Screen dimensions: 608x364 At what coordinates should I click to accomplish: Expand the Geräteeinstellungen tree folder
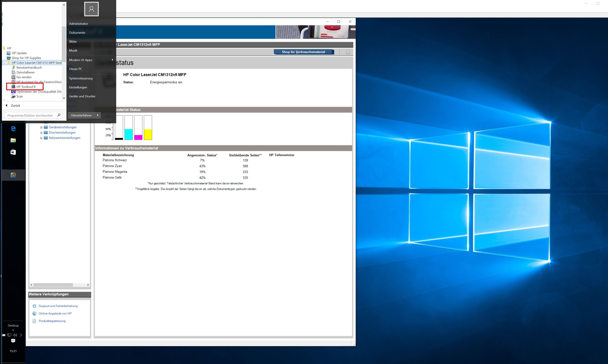pyautogui.click(x=41, y=127)
